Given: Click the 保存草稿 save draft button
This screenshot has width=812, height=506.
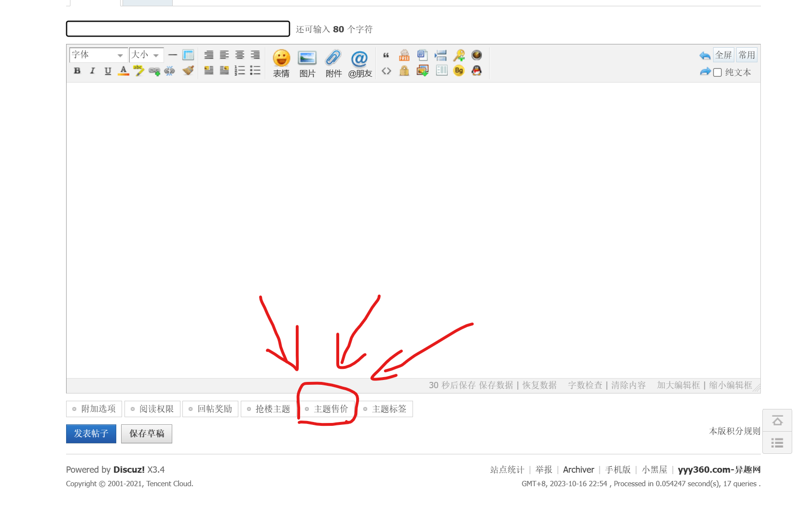Looking at the screenshot, I should click(x=147, y=434).
